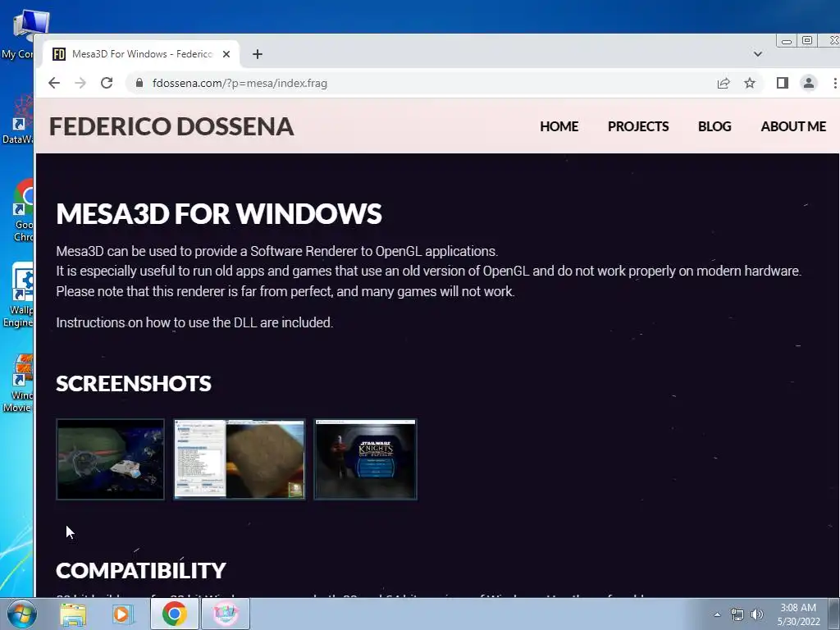The image size is (840, 630).
Task: Close the Mesa3D For Windows tab
Action: (226, 54)
